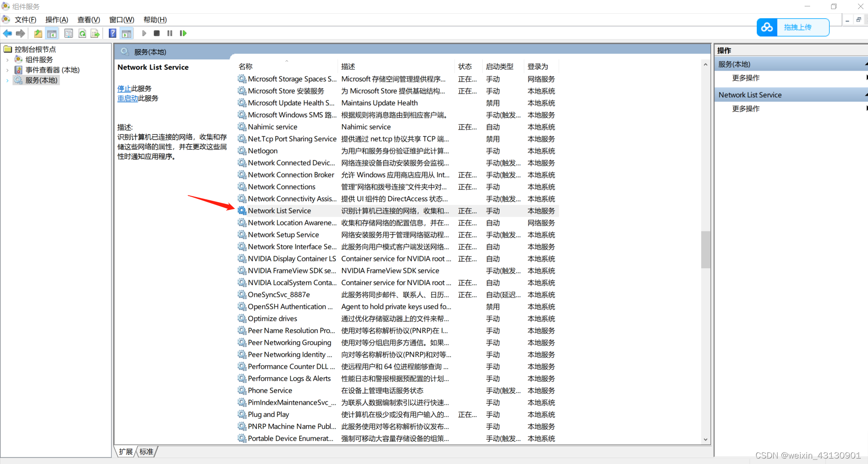Select the NVIDIA FrameView SDK service row
The width and height of the screenshot is (868, 464).
tap(398, 271)
